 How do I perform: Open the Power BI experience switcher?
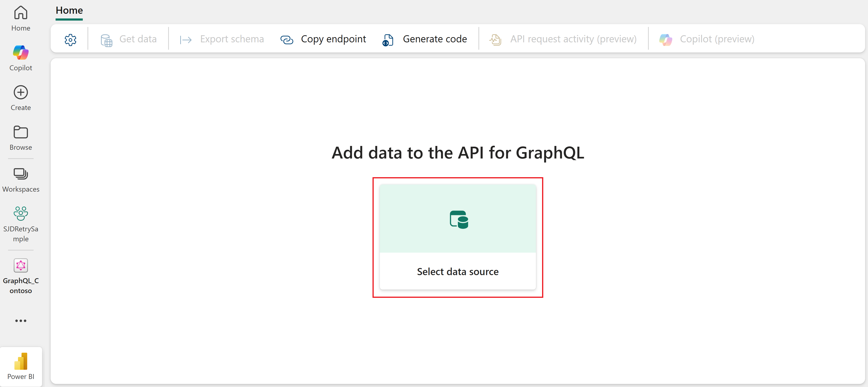pyautogui.click(x=21, y=366)
